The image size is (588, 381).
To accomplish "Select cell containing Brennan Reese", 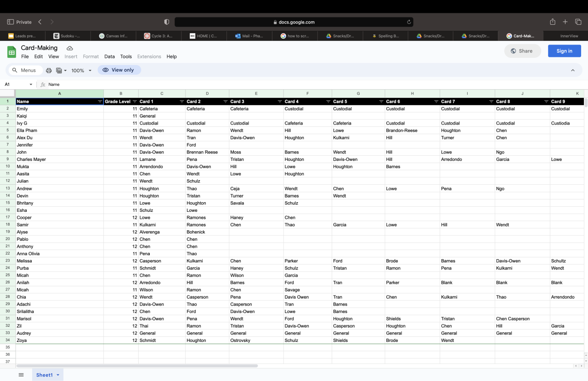I will point(207,152).
